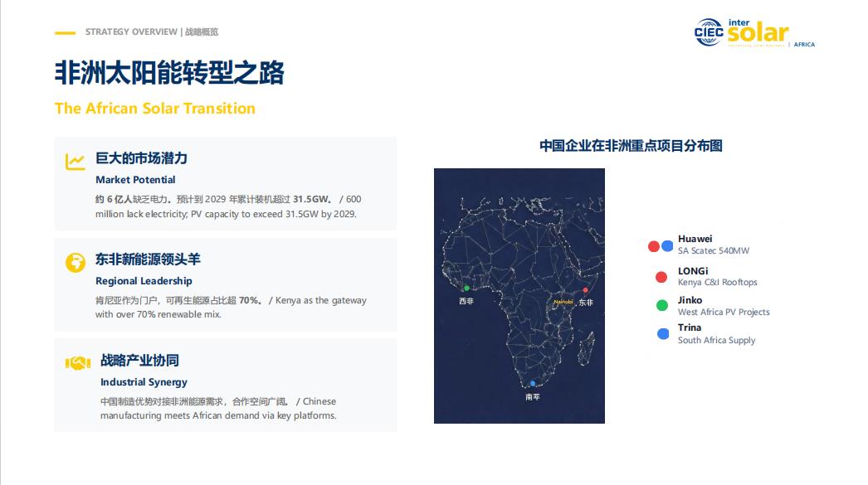Click the Regional Leadership globe icon
Image resolution: width=868 pixels, height=485 pixels.
(x=76, y=263)
